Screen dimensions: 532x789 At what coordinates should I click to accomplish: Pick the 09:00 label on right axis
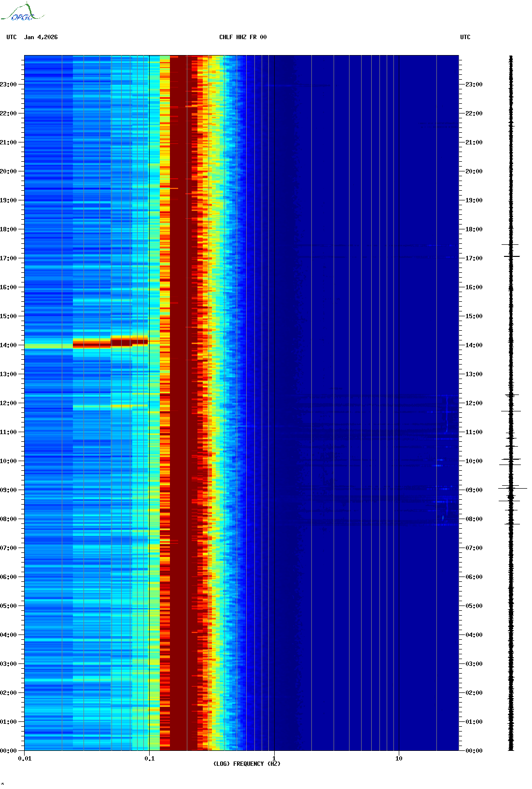click(x=474, y=490)
